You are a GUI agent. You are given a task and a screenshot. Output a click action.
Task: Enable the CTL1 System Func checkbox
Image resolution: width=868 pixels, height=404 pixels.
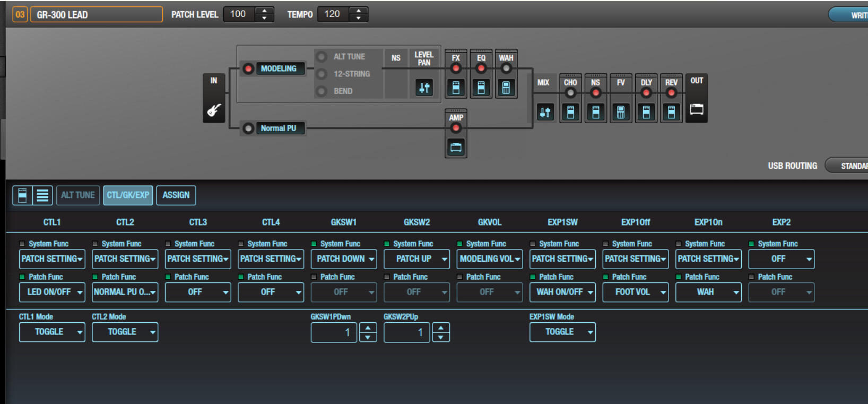point(22,244)
